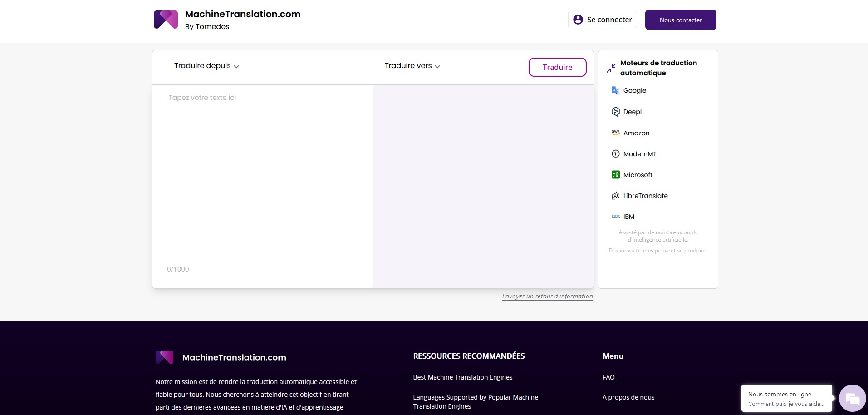This screenshot has height=415, width=868.
Task: Click the footer Menu heading
Action: 613,356
